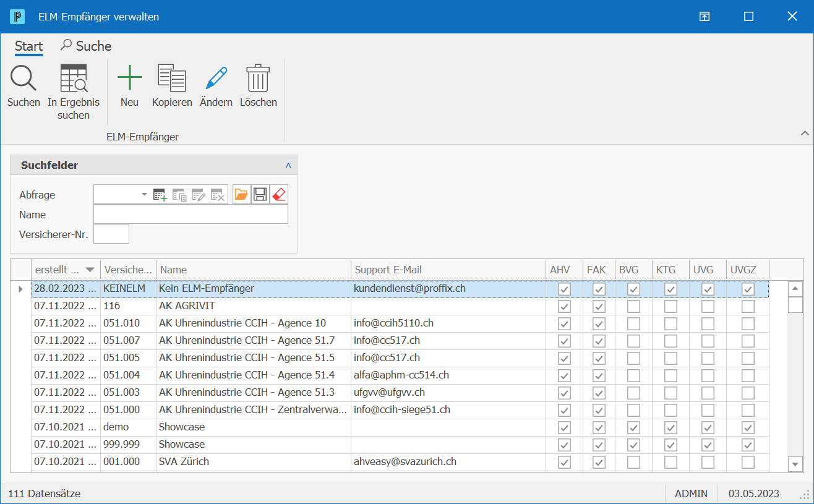
Task: Click the edit query icon beside Abfrage
Action: 198,195
